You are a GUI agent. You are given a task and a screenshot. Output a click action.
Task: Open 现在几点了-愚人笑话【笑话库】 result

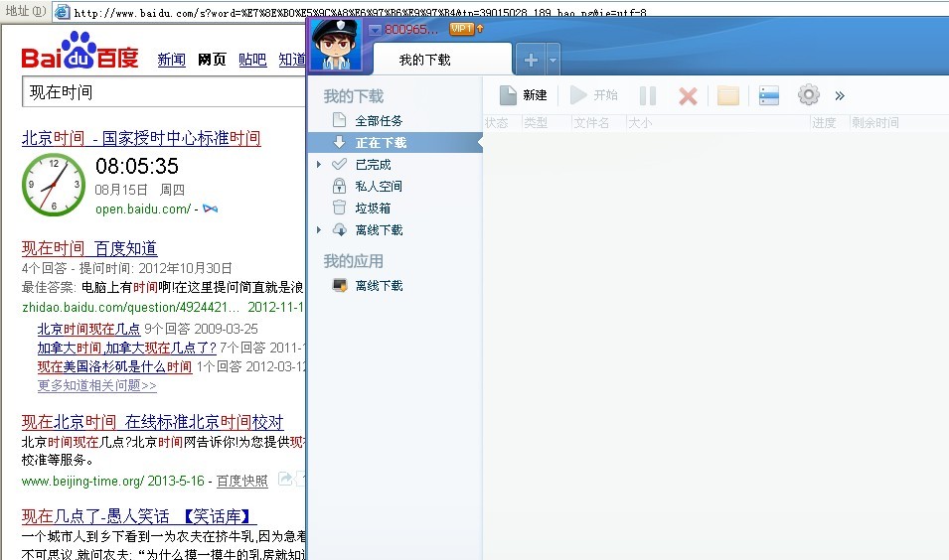pyautogui.click(x=138, y=516)
